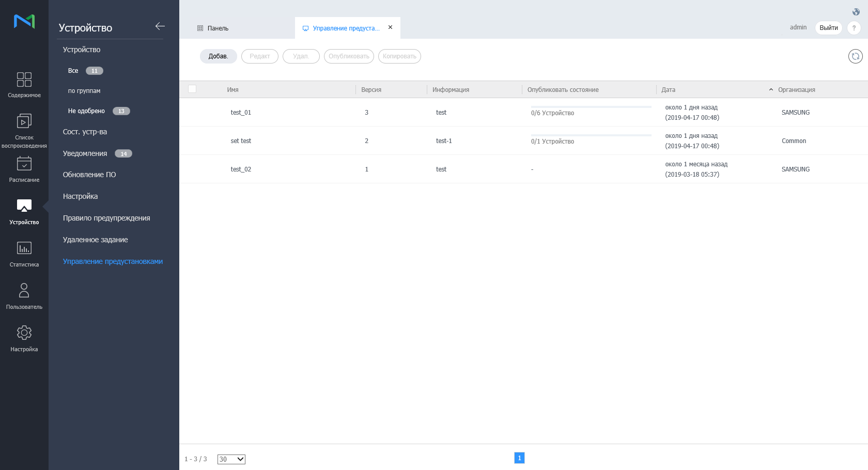The image size is (868, 470).
Task: Click the Выйти logout button
Action: 828,28
